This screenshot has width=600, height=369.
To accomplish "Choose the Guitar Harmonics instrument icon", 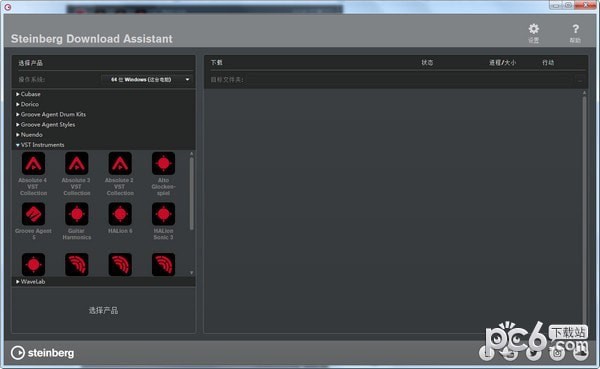I will coord(77,214).
